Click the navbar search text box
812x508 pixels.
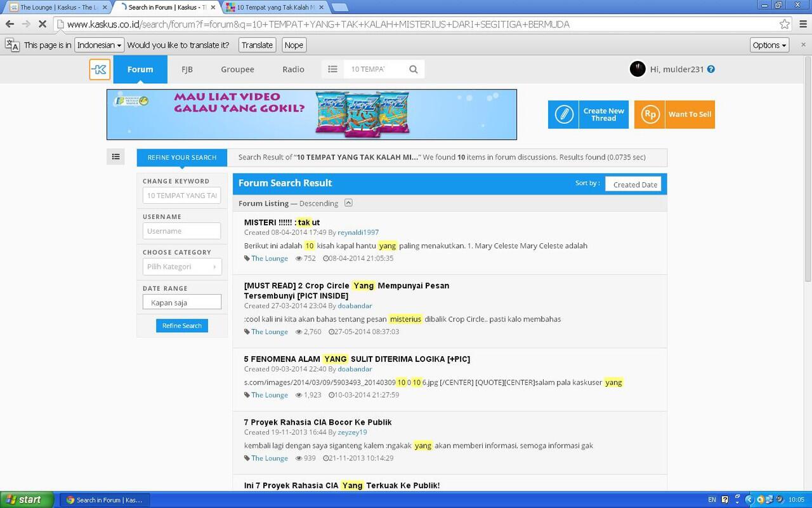click(x=374, y=69)
